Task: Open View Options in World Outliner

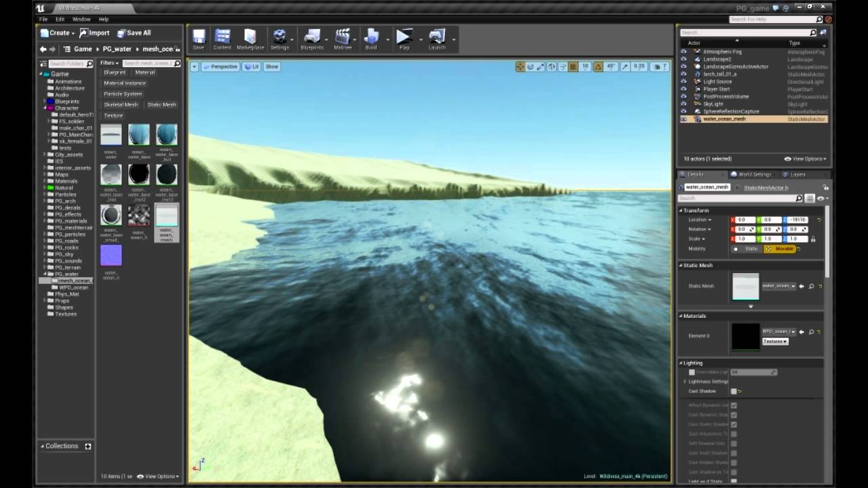Action: click(x=806, y=159)
